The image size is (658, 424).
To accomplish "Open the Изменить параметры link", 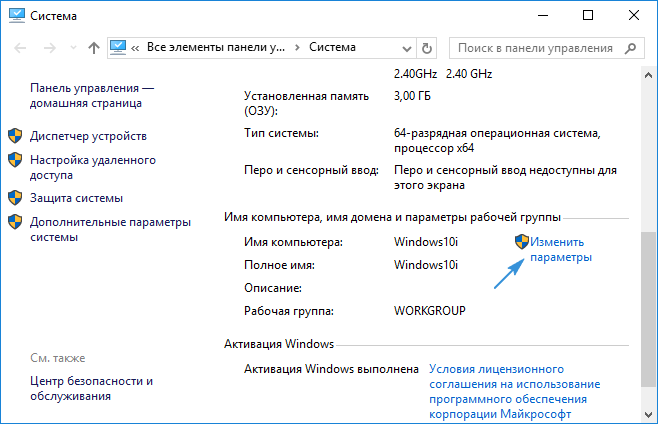I will [x=560, y=249].
